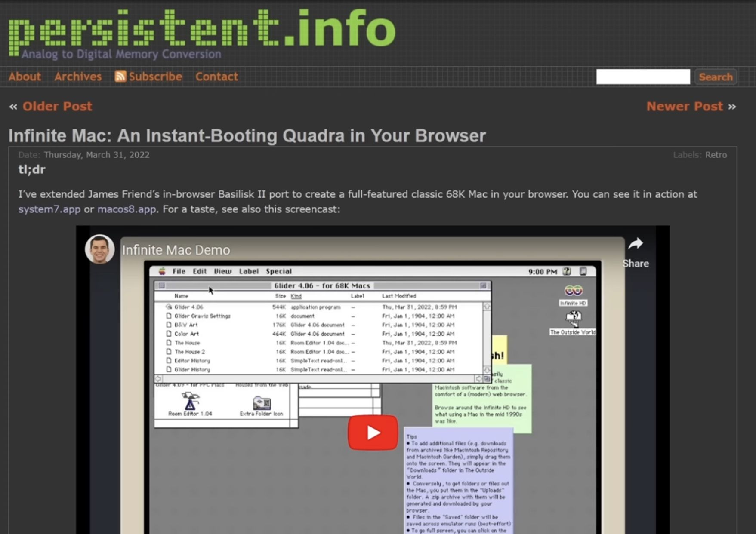Screen dimensions: 756x534
Task: Click the Apple menu icon in emulated Mac
Action: (x=162, y=271)
